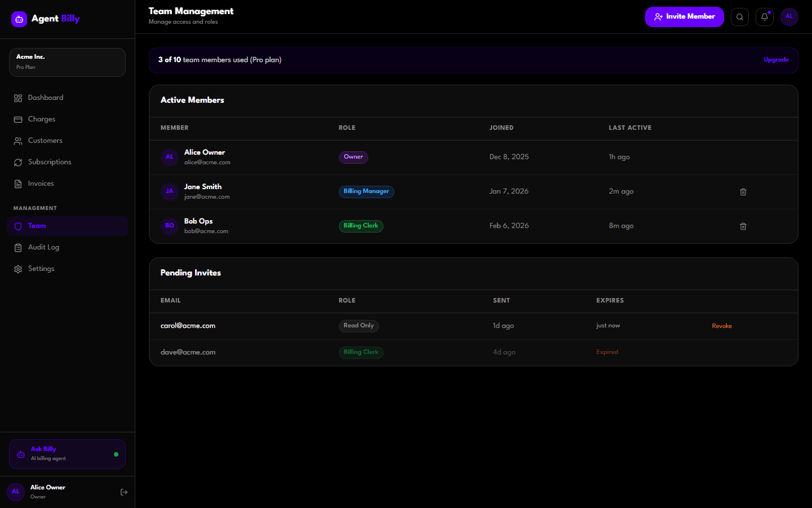Open the Audit Log section

43,247
